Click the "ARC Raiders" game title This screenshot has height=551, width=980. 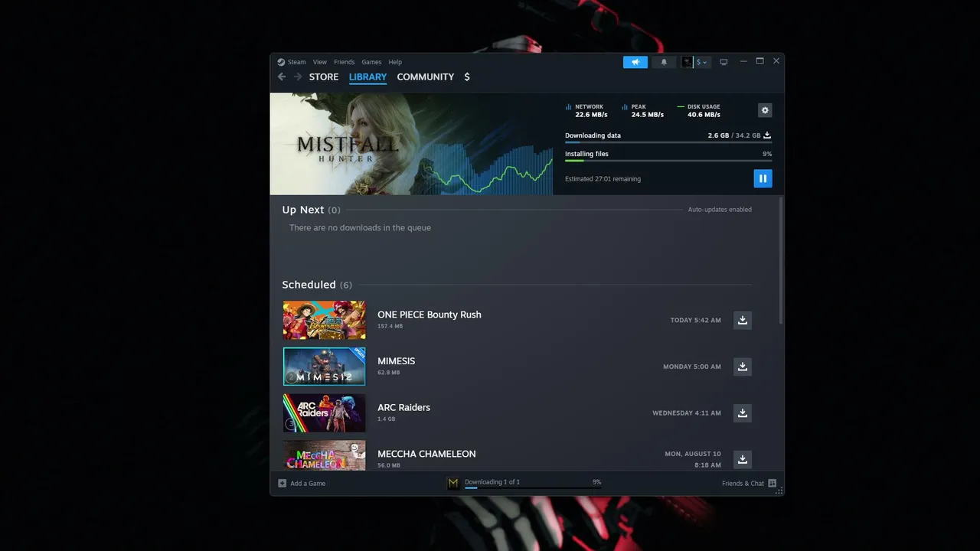[404, 407]
